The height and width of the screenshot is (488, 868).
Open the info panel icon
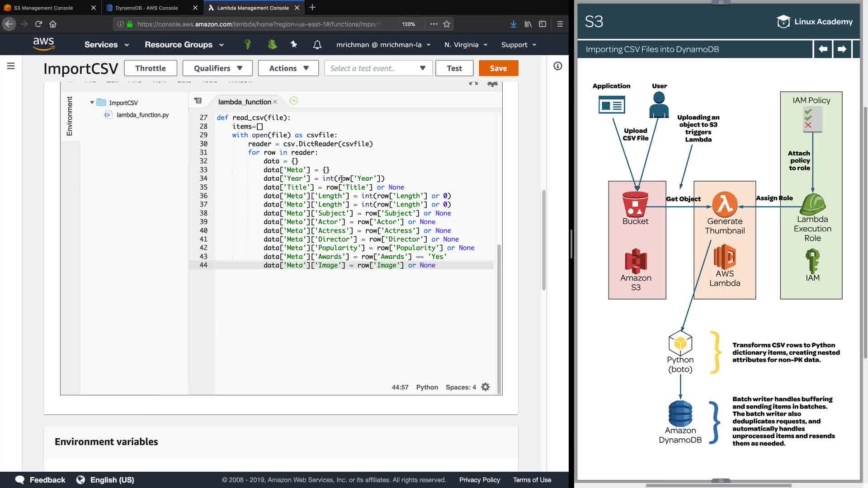coord(558,66)
